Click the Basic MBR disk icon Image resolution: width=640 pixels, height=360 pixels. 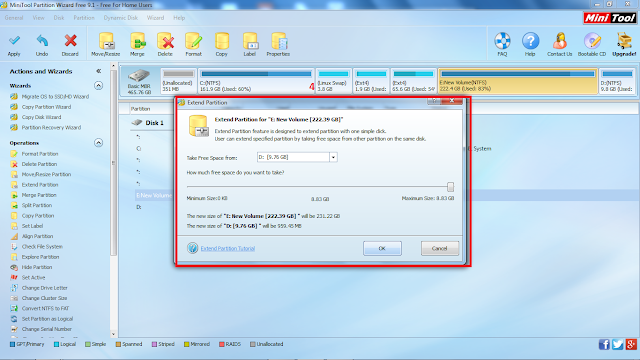pos(139,76)
